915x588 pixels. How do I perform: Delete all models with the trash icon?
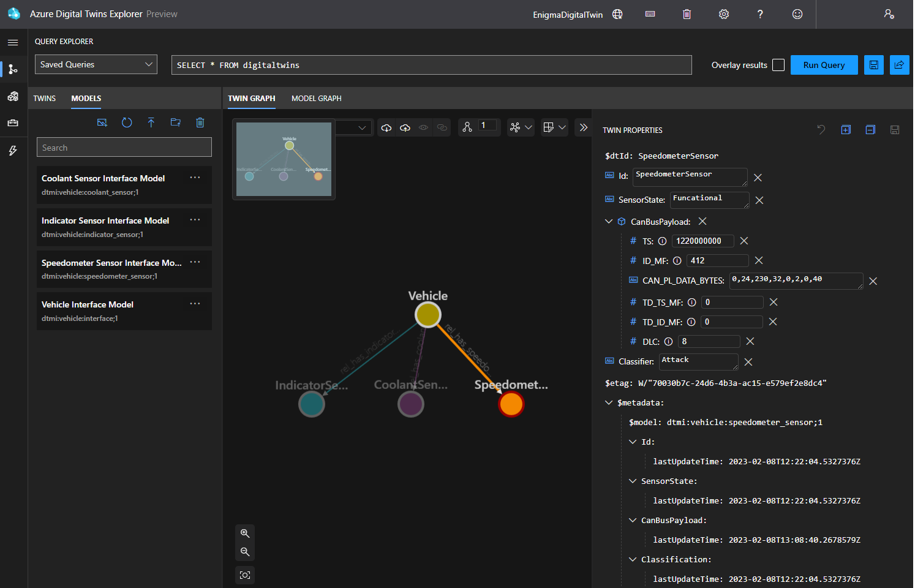pyautogui.click(x=200, y=123)
